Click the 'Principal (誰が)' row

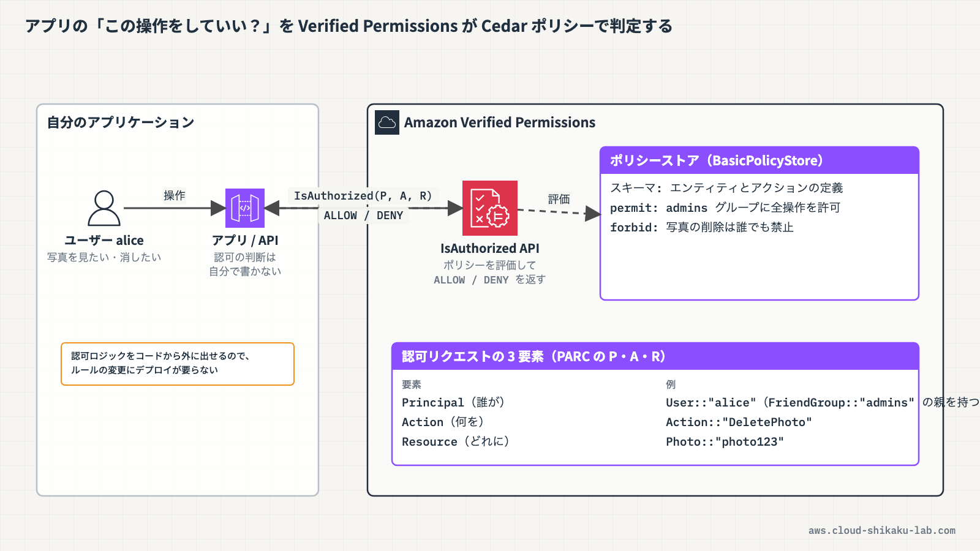coord(453,402)
